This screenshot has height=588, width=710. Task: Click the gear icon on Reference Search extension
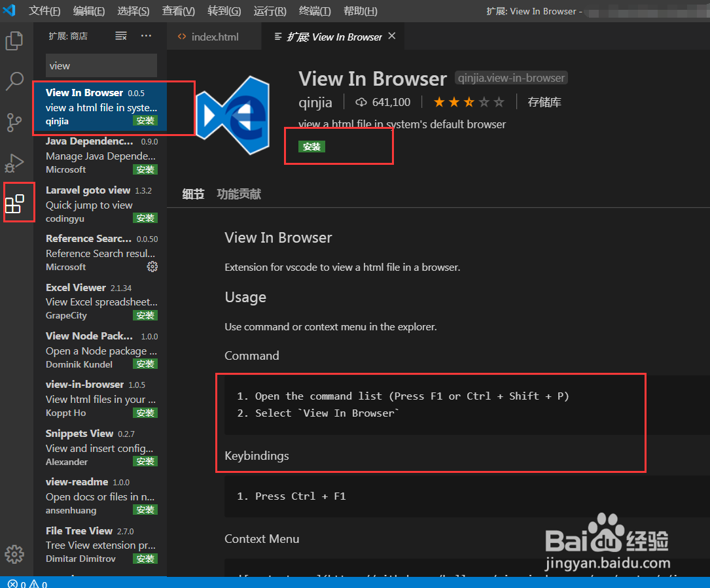pos(152,267)
